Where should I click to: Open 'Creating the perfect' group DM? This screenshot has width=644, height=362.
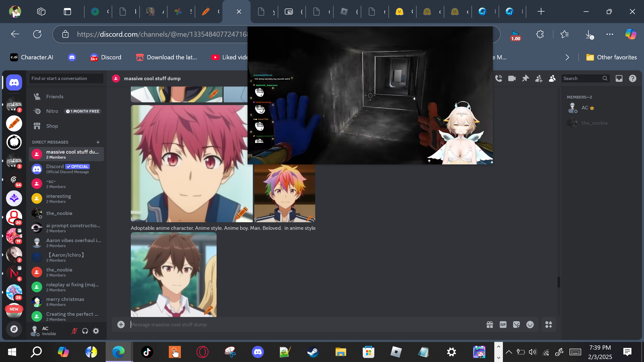click(66, 316)
